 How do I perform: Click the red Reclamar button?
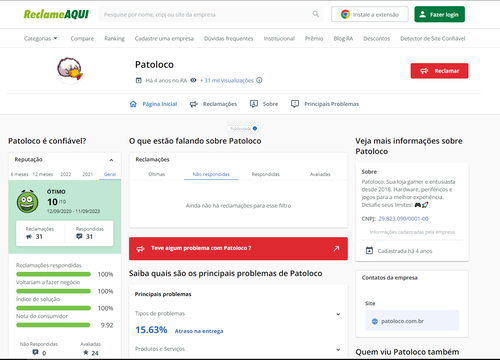tap(439, 71)
